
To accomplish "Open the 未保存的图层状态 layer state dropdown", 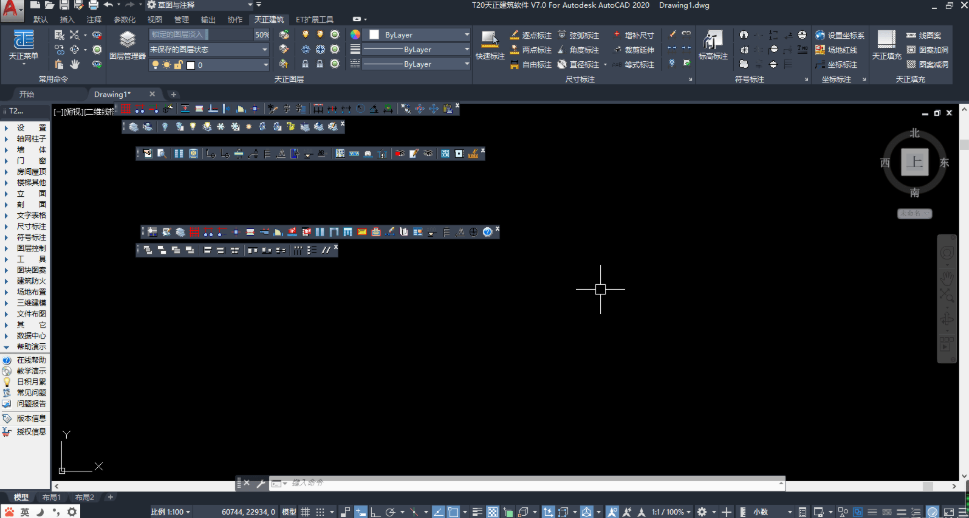I will tap(209, 49).
